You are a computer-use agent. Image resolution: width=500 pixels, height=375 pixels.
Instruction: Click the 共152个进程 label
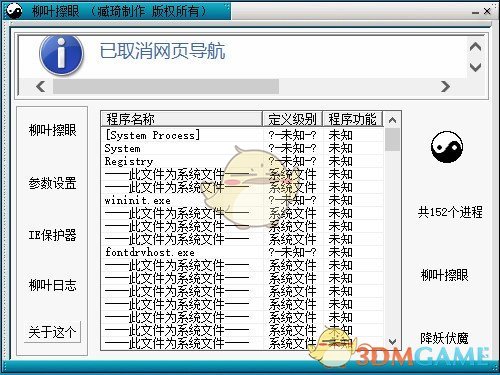[x=450, y=212]
